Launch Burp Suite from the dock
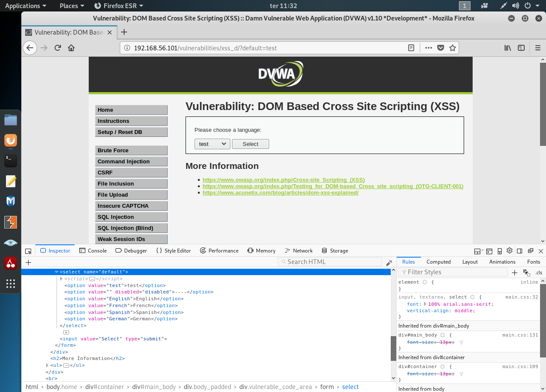This screenshot has width=546, height=392. point(11,222)
